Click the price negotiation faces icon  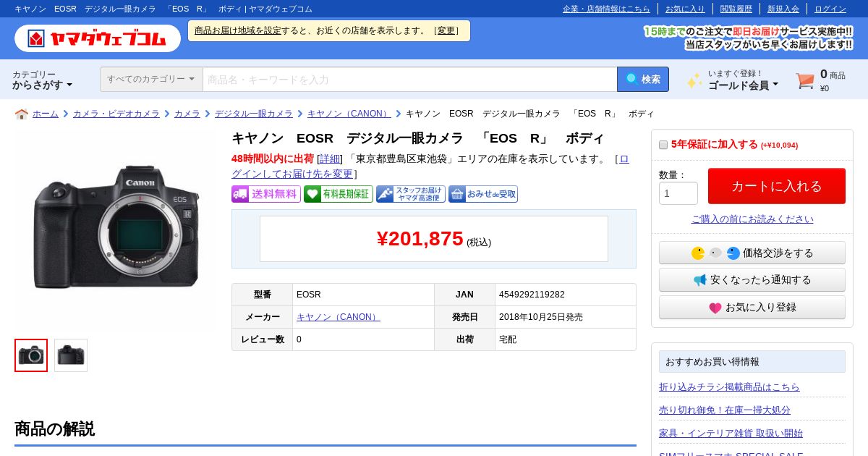[715, 253]
